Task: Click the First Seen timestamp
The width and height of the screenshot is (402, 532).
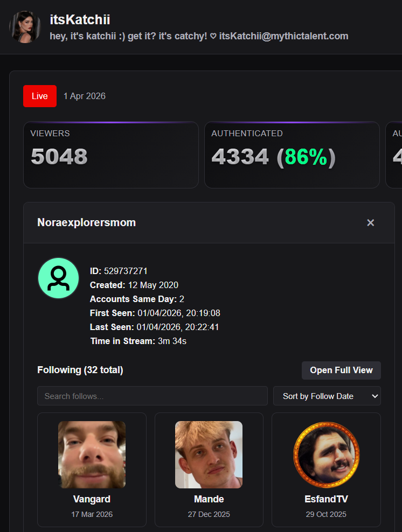Action: click(x=179, y=313)
